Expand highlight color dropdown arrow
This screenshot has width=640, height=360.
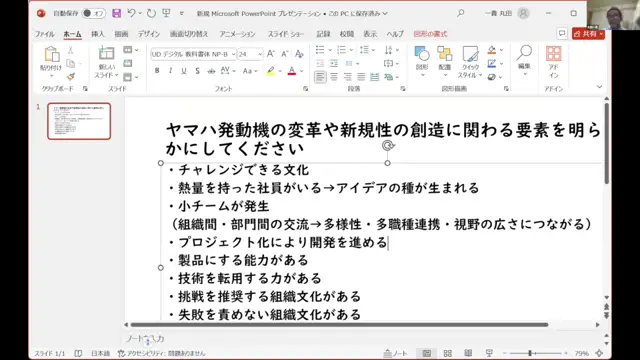(280, 71)
